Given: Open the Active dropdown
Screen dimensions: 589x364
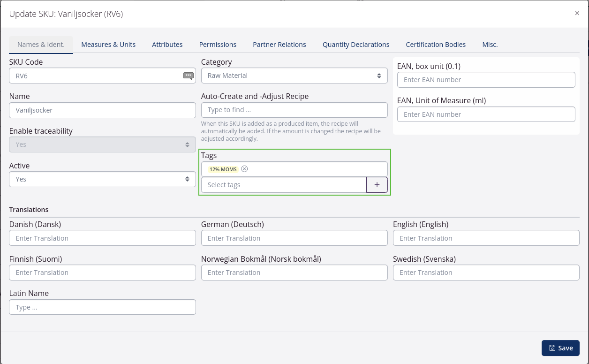Looking at the screenshot, I should tap(102, 179).
